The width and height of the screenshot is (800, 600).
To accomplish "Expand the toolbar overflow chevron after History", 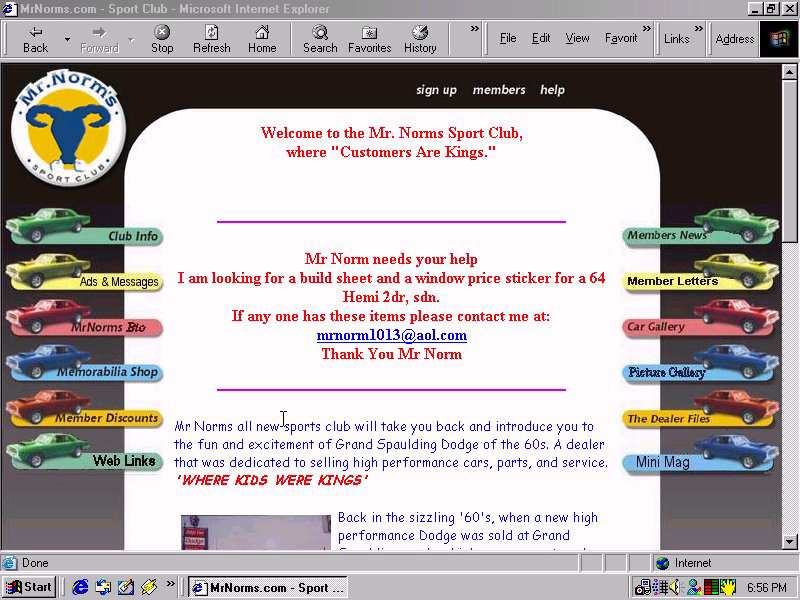I will pos(474,29).
